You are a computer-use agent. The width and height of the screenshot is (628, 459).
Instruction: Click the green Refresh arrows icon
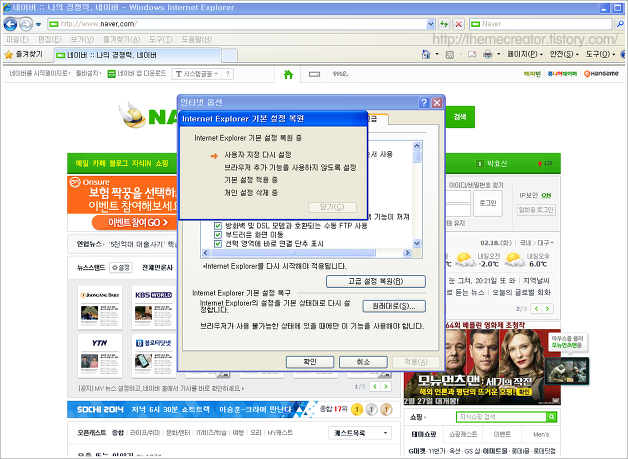[x=444, y=24]
